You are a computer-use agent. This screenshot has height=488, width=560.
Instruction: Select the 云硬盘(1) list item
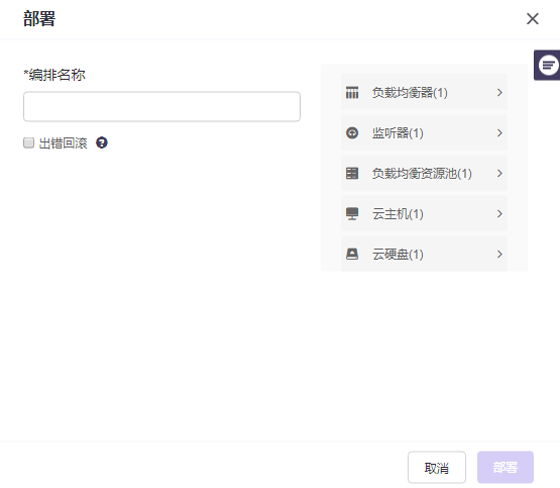(424, 254)
